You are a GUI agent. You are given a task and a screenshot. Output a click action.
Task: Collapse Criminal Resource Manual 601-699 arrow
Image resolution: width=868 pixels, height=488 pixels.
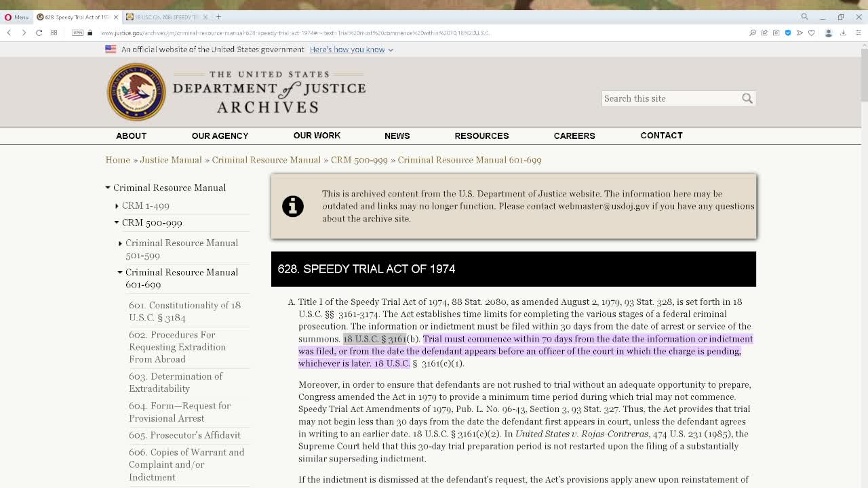pyautogui.click(x=120, y=272)
